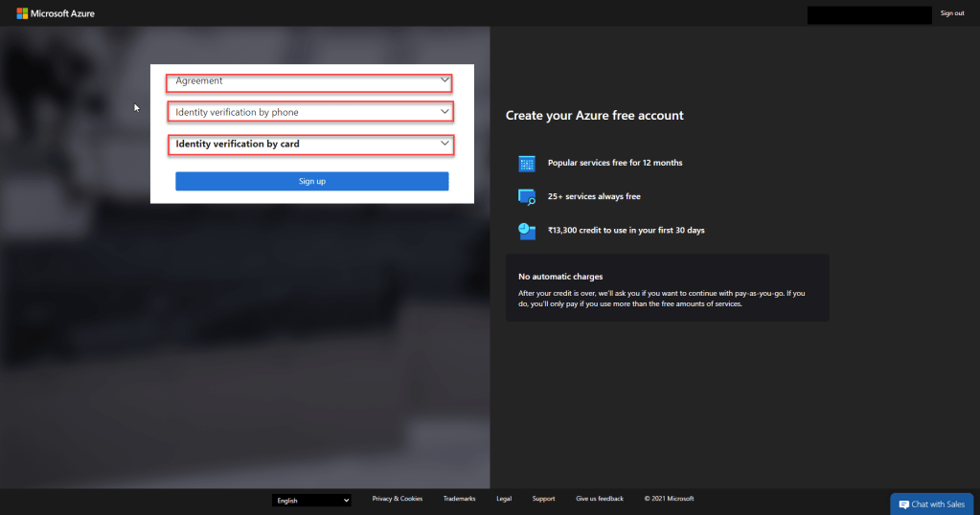Viewport: 980px width, 515px height.
Task: Open the English language dropdown
Action: click(x=311, y=500)
